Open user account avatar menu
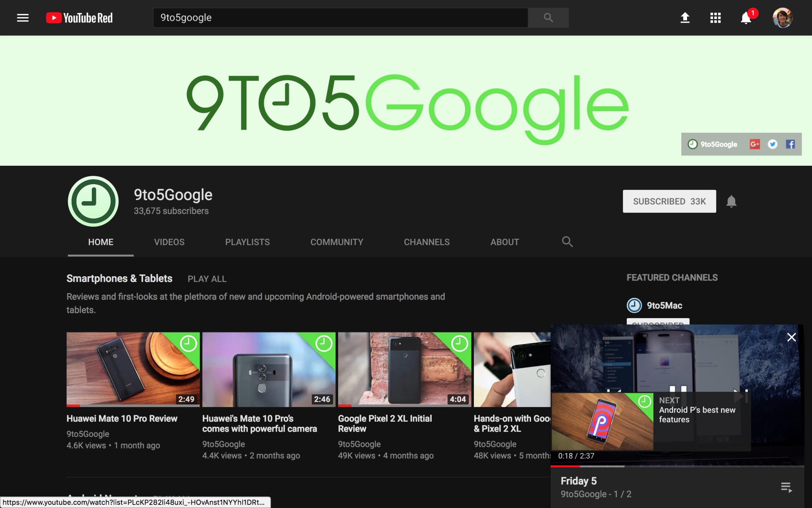This screenshot has width=812, height=508. (x=782, y=18)
